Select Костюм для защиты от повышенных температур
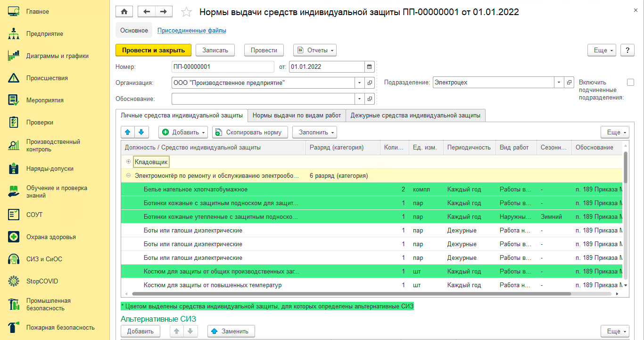The height and width of the screenshot is (340, 644). 372,285
